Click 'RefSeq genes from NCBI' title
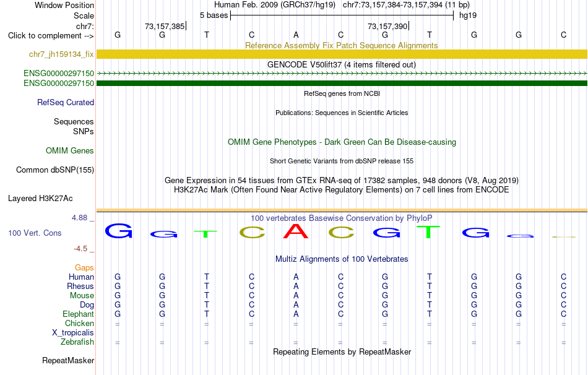Image resolution: width=588 pixels, height=375 pixels. [x=342, y=93]
